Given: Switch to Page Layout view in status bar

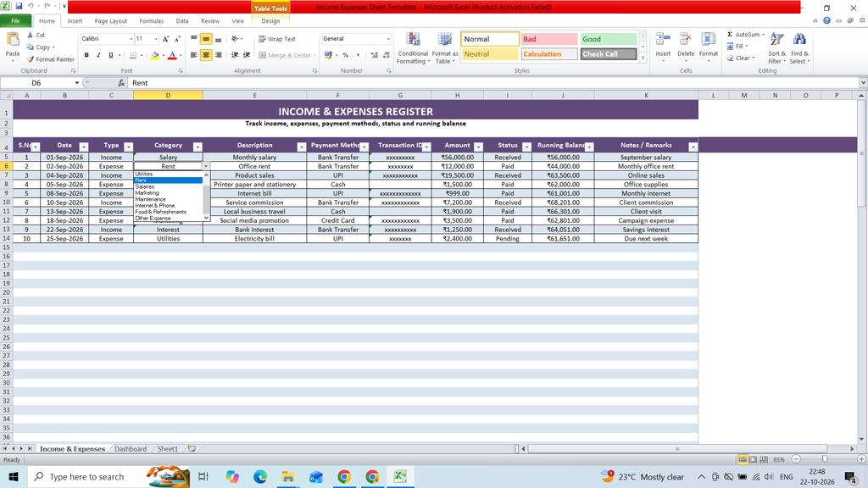Looking at the screenshot, I should (753, 460).
